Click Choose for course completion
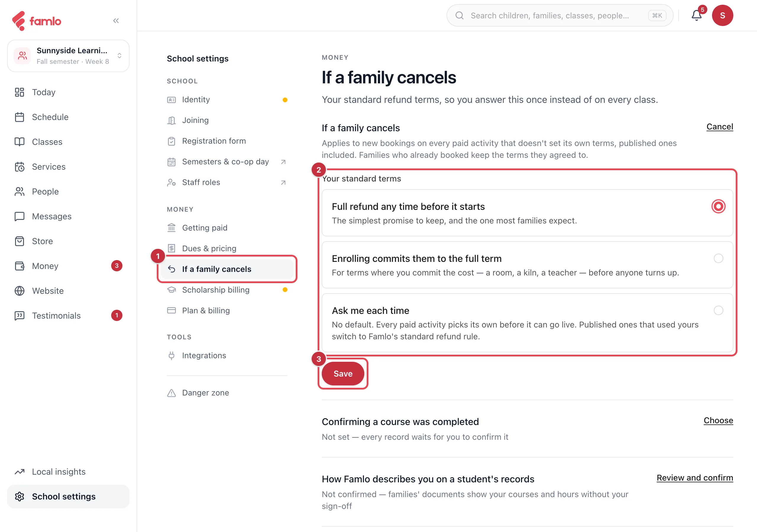757x532 pixels. 718,421
